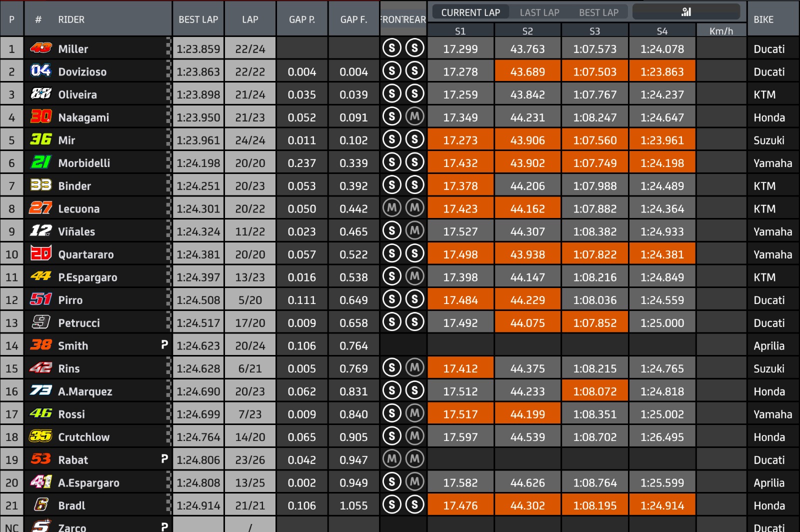This screenshot has width=800, height=532.
Task: Click Dovizioso's orange S4 time 1:23.863
Action: (662, 71)
